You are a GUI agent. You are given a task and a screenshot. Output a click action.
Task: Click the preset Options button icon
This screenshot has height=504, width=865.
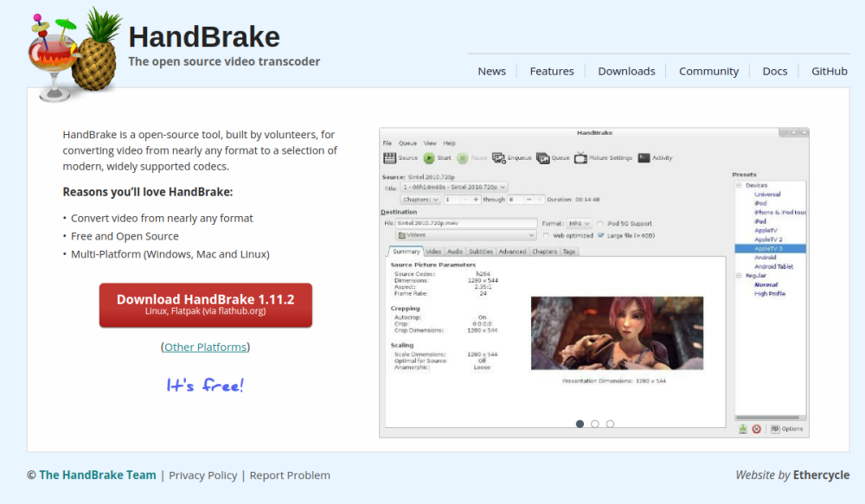click(x=775, y=429)
